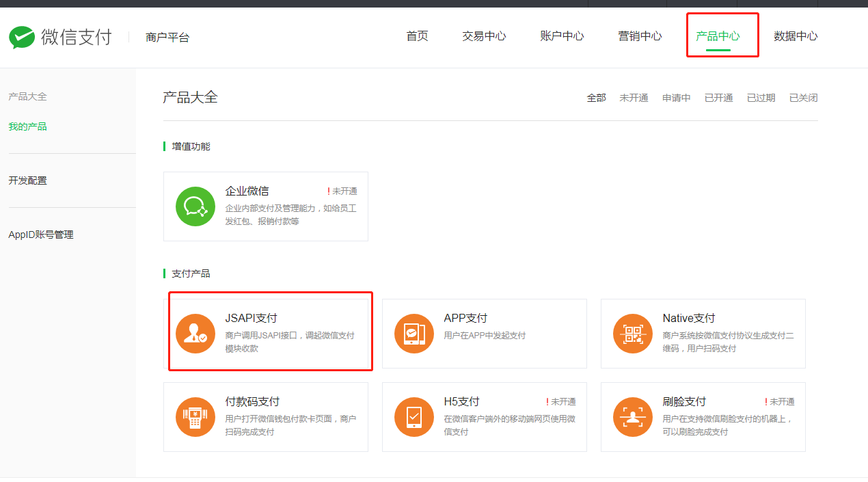Filter products by 已关闭

pos(803,98)
